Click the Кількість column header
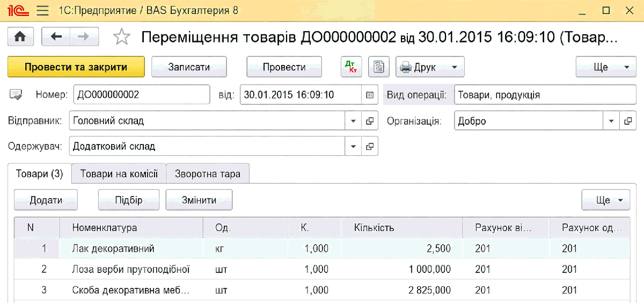The height and width of the screenshot is (303, 644). [x=402, y=228]
